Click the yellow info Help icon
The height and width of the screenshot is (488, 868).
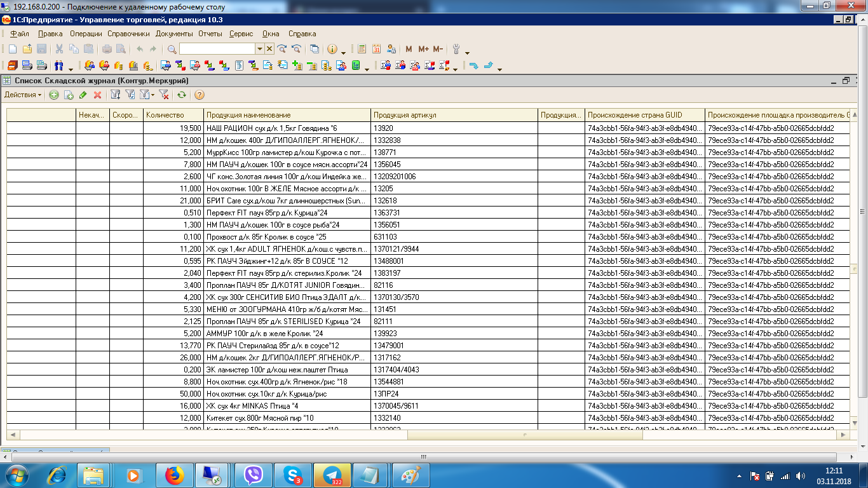point(332,49)
